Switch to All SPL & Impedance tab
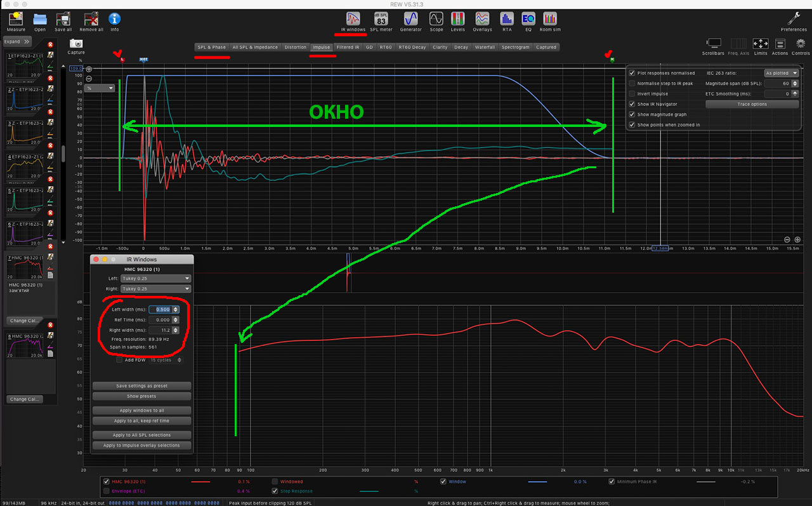Image resolution: width=812 pixels, height=506 pixels. pyautogui.click(x=255, y=47)
